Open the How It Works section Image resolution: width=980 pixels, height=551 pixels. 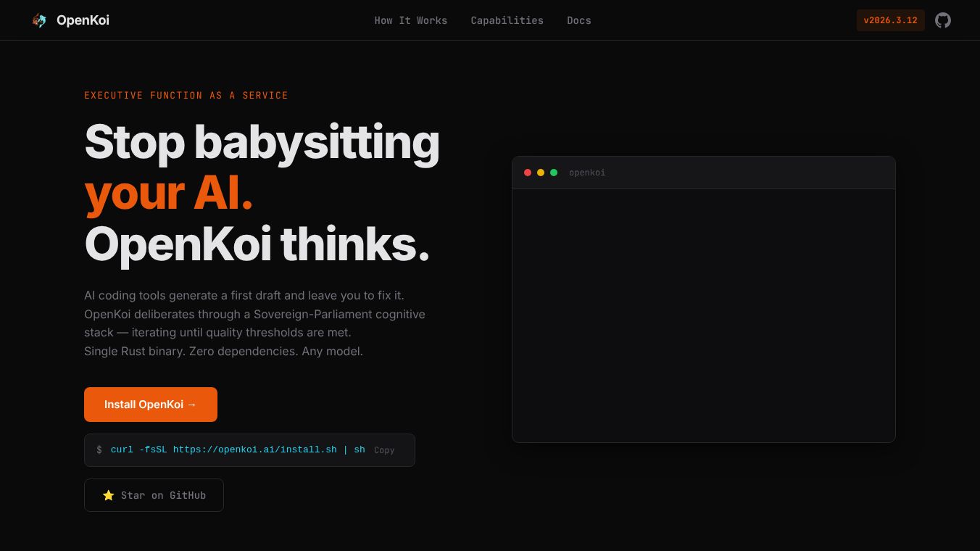[411, 20]
